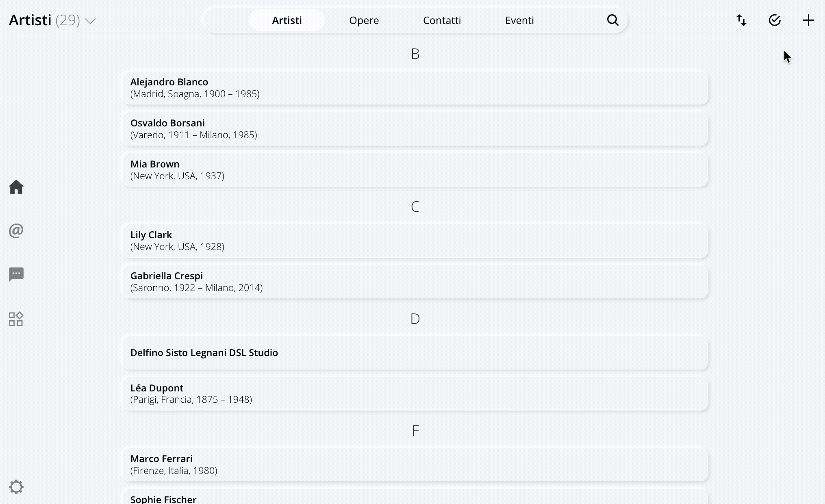
Task: Open Marco Ferrari artist entry
Action: click(x=415, y=465)
